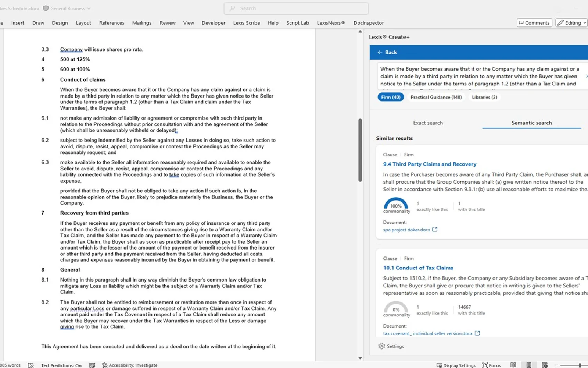Click the word count in status bar
This screenshot has height=368, width=588.
point(10,365)
